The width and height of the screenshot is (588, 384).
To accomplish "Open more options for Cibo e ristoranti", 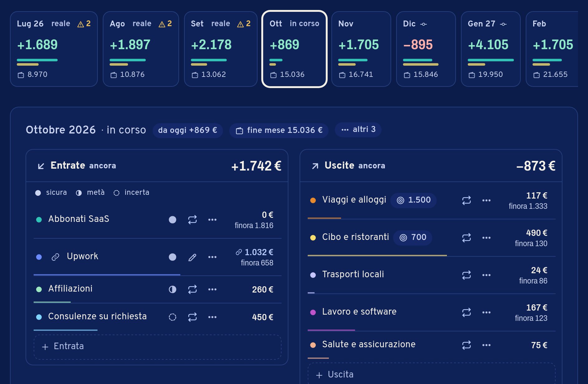I will pos(486,238).
